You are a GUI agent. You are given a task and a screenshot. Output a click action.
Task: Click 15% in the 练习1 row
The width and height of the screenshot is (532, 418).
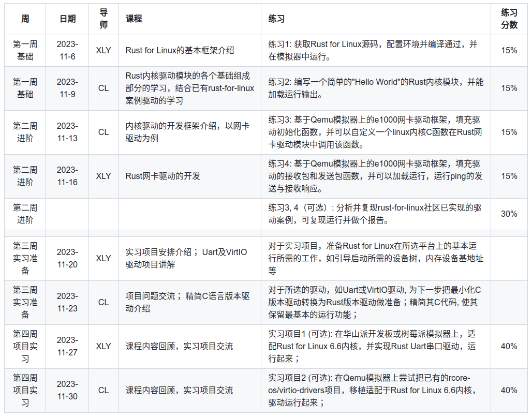tap(509, 51)
